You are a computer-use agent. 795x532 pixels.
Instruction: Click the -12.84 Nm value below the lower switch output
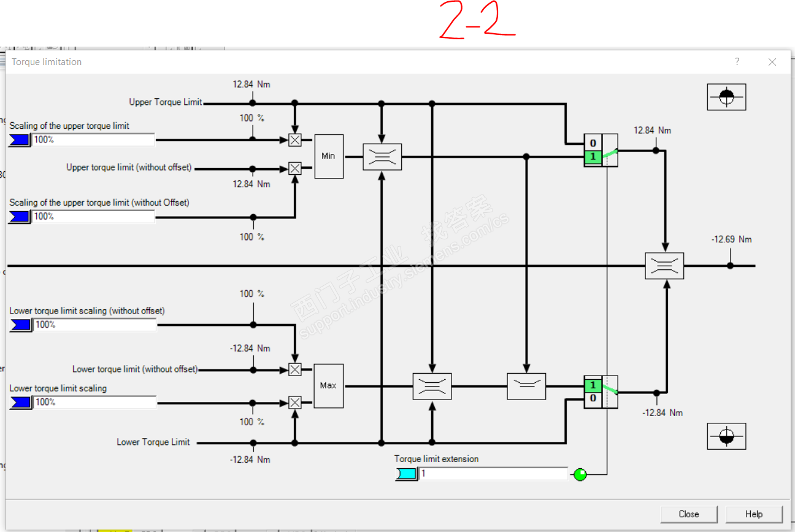[662, 412]
